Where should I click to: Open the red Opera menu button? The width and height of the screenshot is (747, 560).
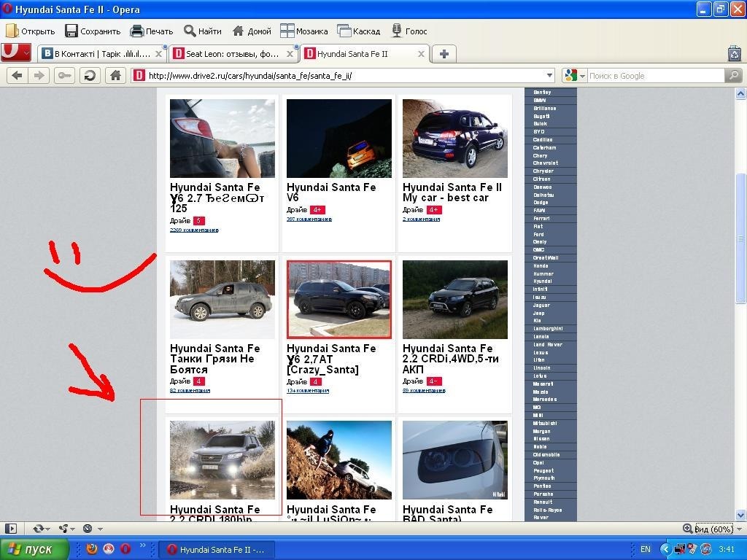pyautogui.click(x=16, y=52)
